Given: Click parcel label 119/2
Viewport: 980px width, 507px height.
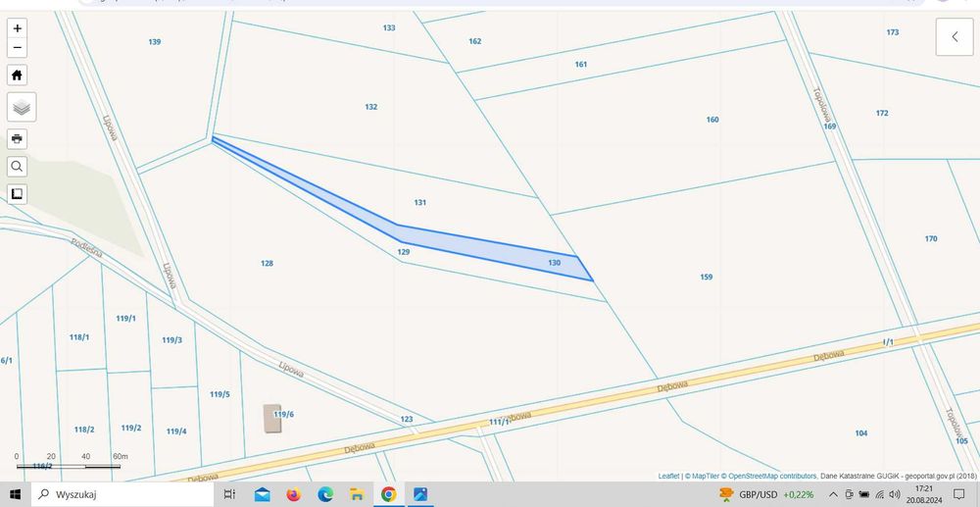Looking at the screenshot, I should (130, 429).
